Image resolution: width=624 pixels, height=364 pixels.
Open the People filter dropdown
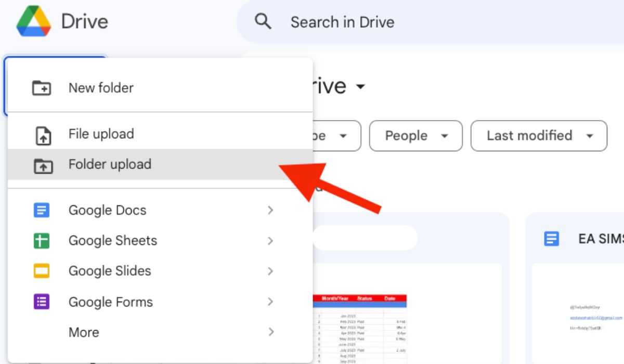point(416,136)
